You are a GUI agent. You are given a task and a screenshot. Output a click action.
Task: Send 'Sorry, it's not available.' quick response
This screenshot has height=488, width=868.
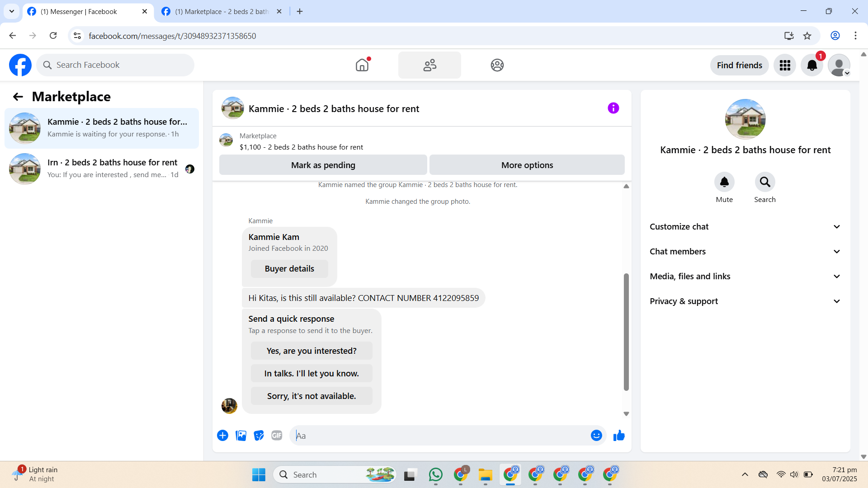coord(311,396)
